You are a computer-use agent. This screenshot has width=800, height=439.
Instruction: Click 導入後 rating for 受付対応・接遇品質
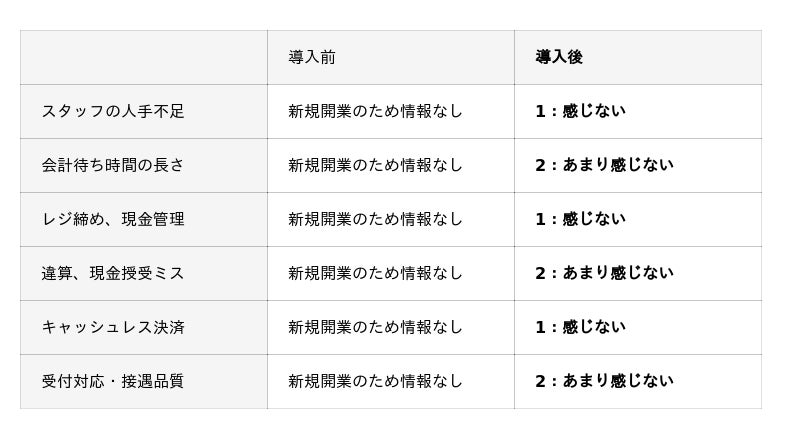[604, 381]
